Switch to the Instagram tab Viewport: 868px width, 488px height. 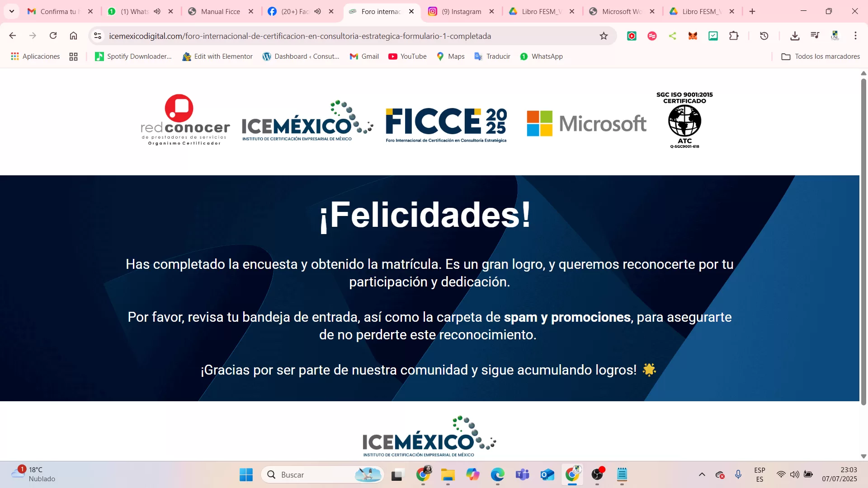[x=461, y=12]
